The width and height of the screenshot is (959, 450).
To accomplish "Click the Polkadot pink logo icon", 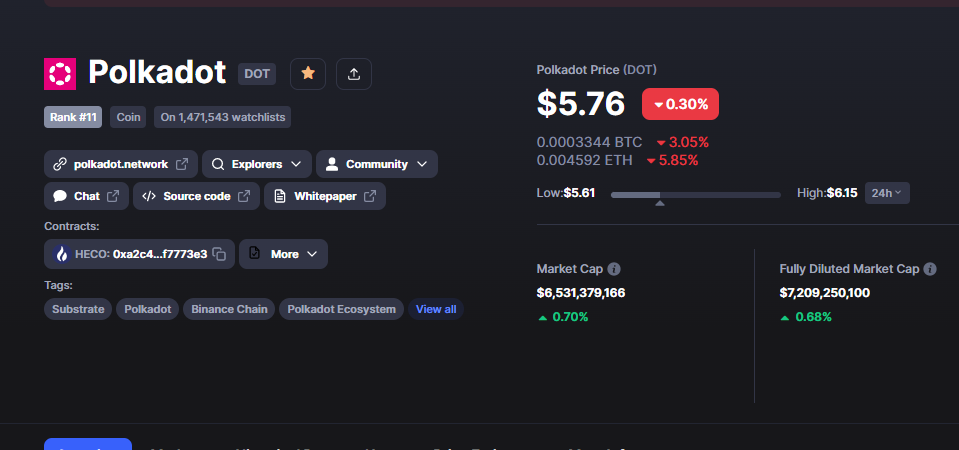I will click(60, 74).
